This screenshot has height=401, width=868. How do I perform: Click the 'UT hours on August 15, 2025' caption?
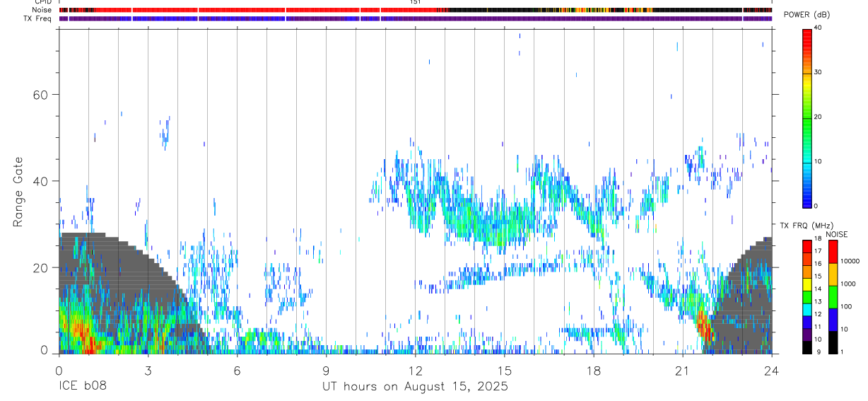pyautogui.click(x=415, y=387)
